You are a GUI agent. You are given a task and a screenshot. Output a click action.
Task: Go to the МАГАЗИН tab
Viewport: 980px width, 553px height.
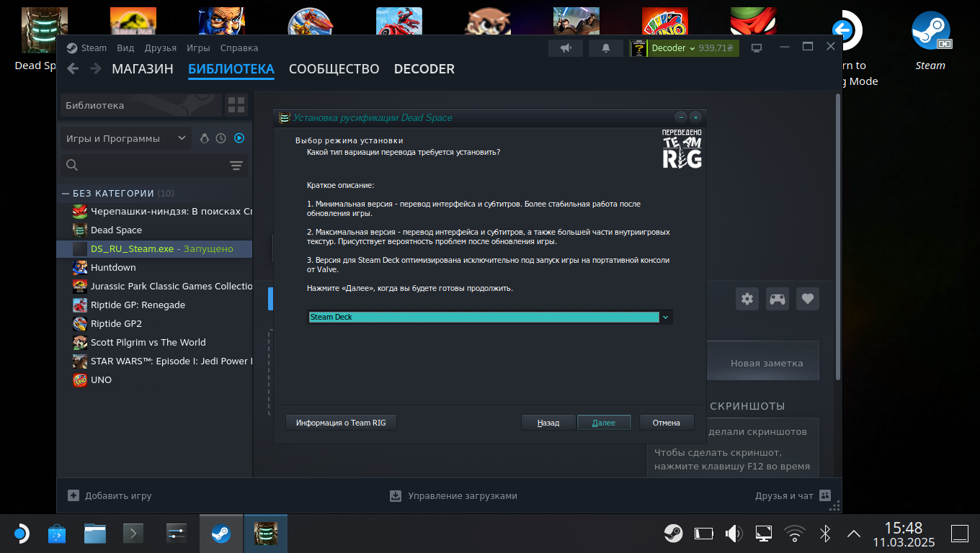point(143,69)
